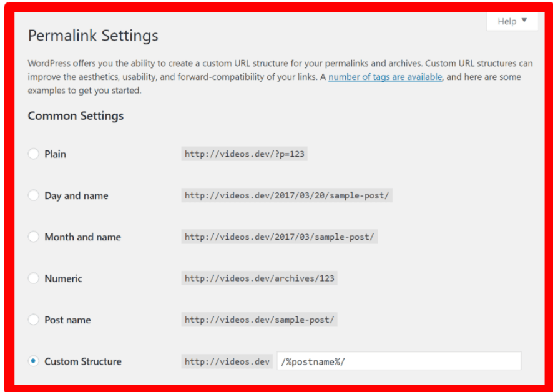Click the 'Plain' label text
Screen dimensions: 553x392
55,154
